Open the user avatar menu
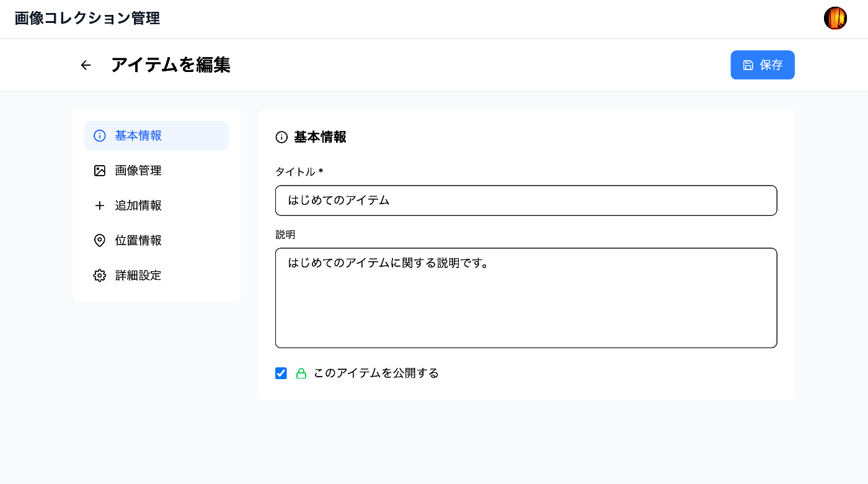The height and width of the screenshot is (484, 868). point(835,19)
